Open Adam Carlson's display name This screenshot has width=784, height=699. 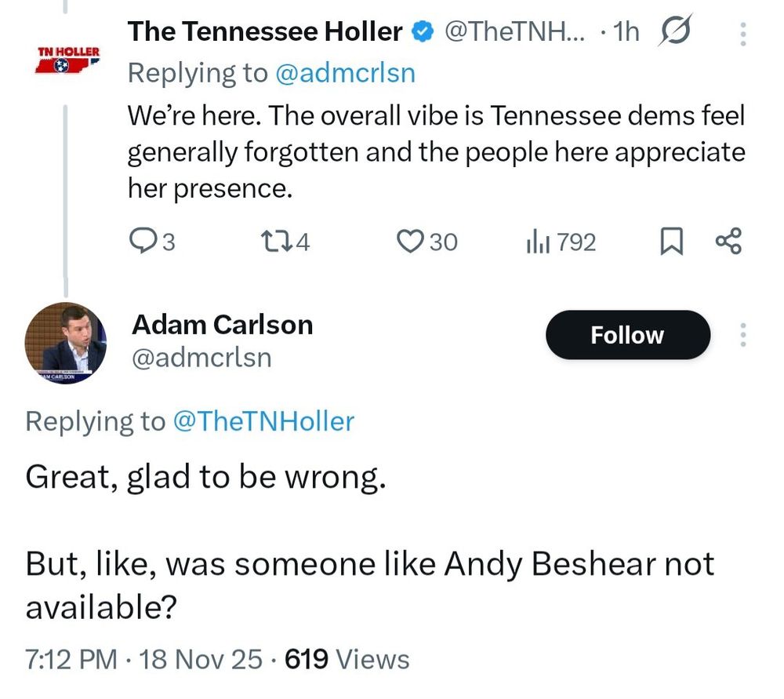pos(222,324)
